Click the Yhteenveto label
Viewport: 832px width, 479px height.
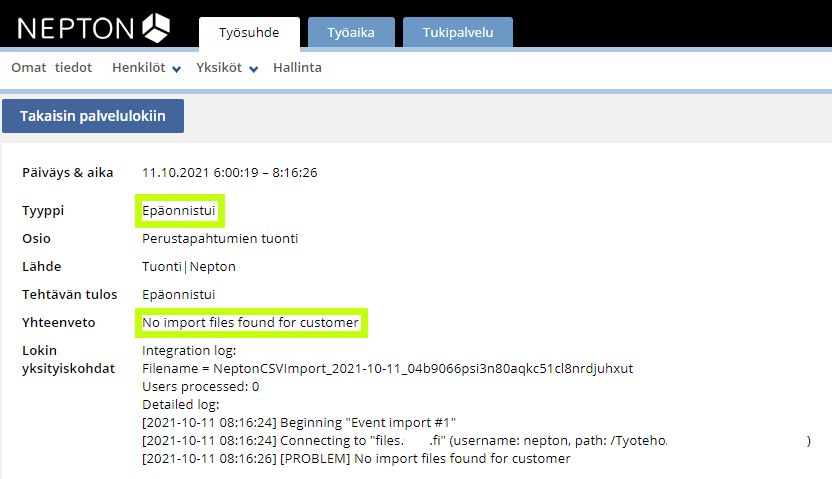[58, 323]
